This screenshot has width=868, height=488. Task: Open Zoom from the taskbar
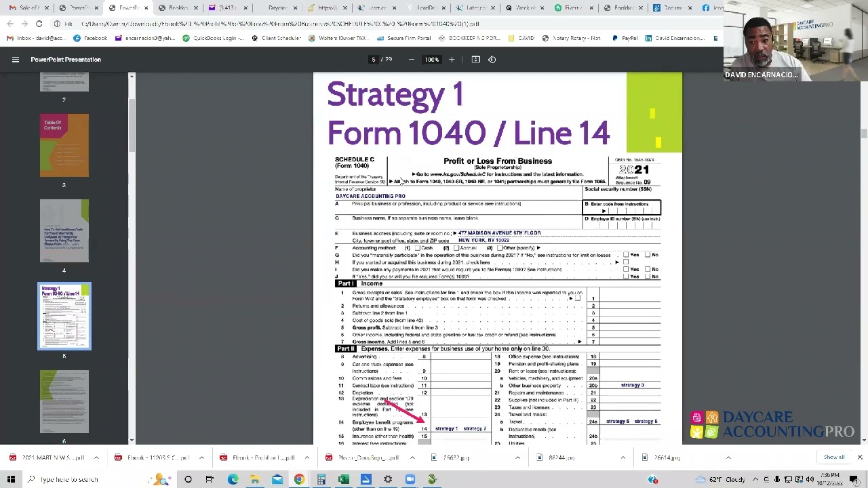point(410,479)
